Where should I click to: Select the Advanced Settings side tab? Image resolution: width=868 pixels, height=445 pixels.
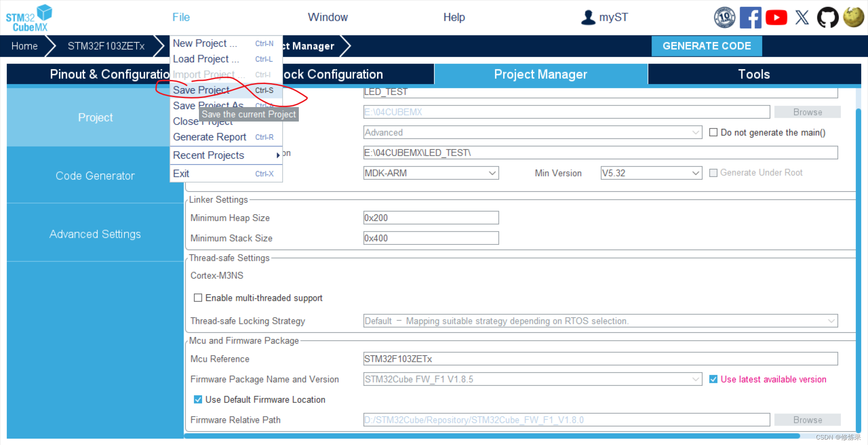[95, 234]
